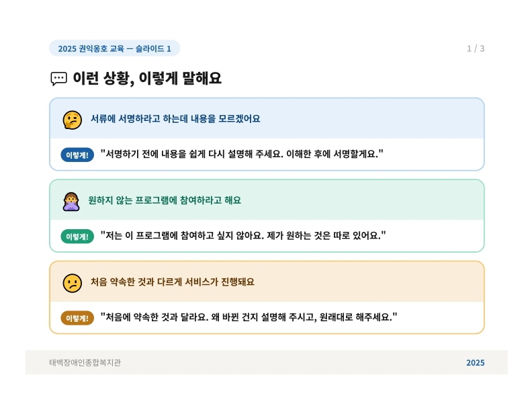This screenshot has width=532, height=410.
Task: Click the refusing gesture person emoji
Action: [x=71, y=201]
